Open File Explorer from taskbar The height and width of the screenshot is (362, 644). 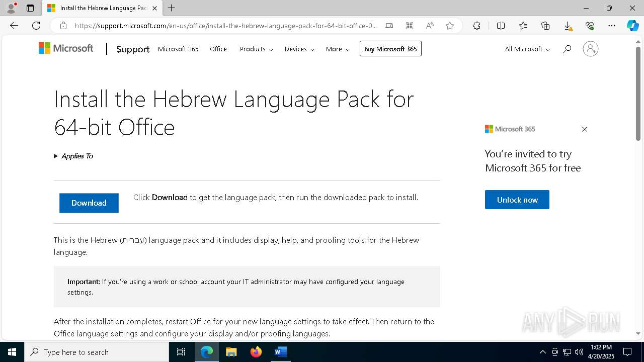coord(231,352)
